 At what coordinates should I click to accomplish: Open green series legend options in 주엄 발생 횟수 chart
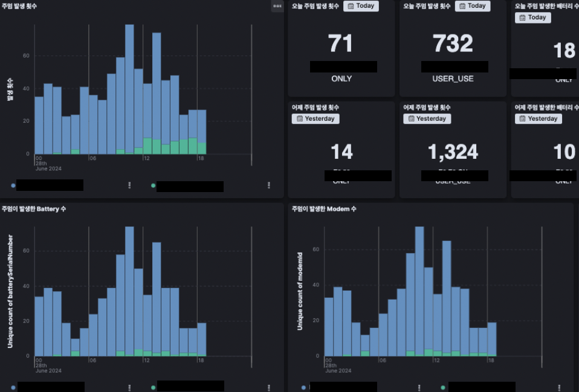269,185
